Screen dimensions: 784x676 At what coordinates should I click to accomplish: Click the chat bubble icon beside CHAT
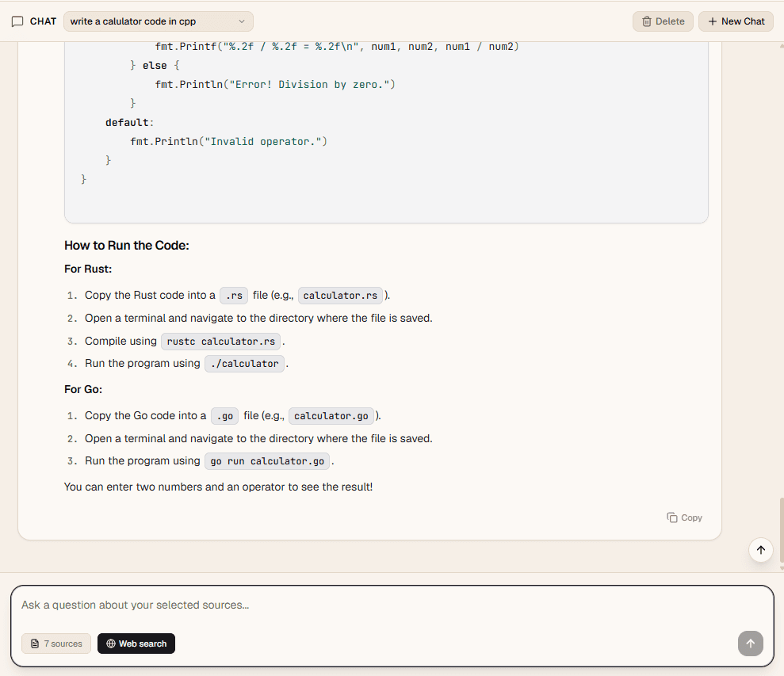tap(17, 21)
